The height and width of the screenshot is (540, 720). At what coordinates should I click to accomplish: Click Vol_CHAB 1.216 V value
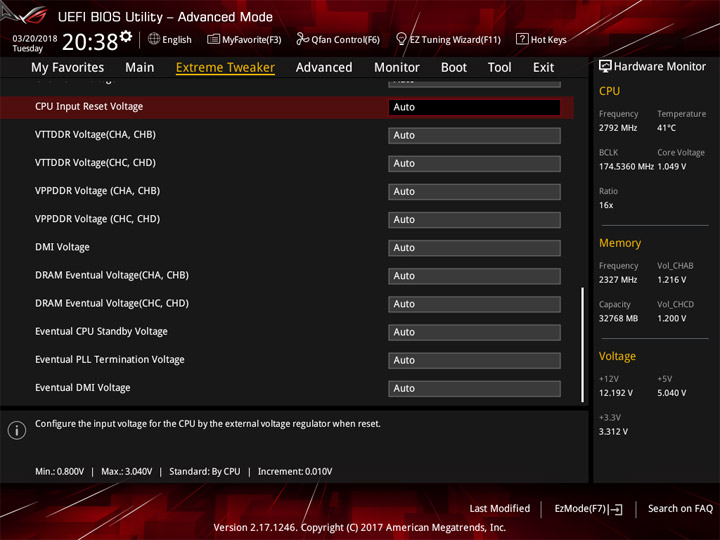point(672,280)
